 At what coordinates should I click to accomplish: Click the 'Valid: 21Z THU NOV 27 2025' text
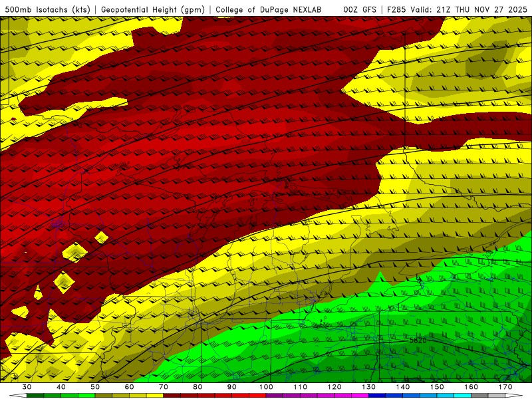(x=469, y=10)
